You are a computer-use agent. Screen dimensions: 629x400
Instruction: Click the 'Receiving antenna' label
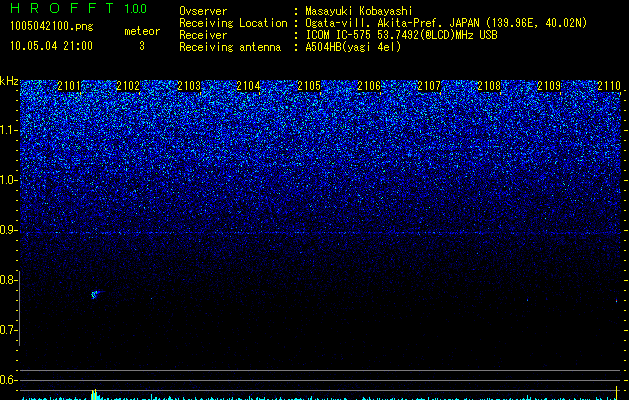(230, 47)
